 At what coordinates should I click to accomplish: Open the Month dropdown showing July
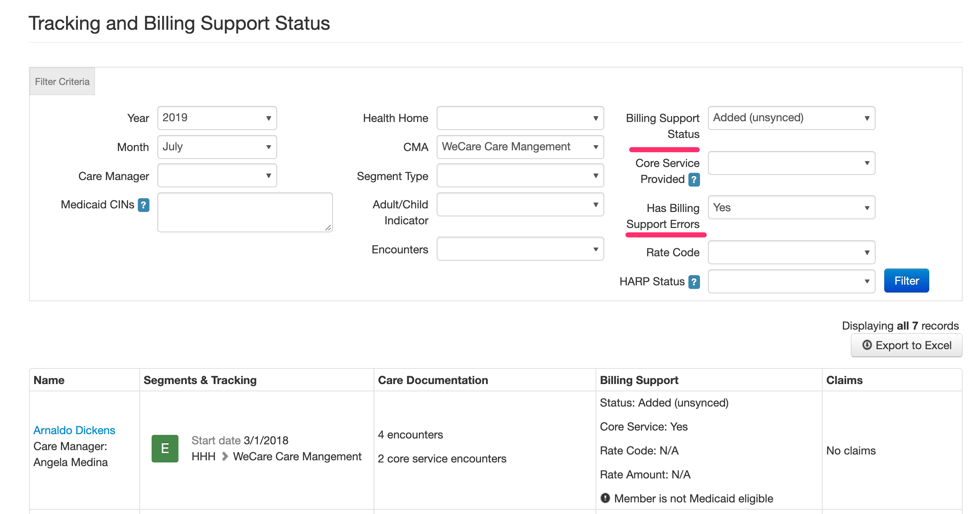point(217,147)
